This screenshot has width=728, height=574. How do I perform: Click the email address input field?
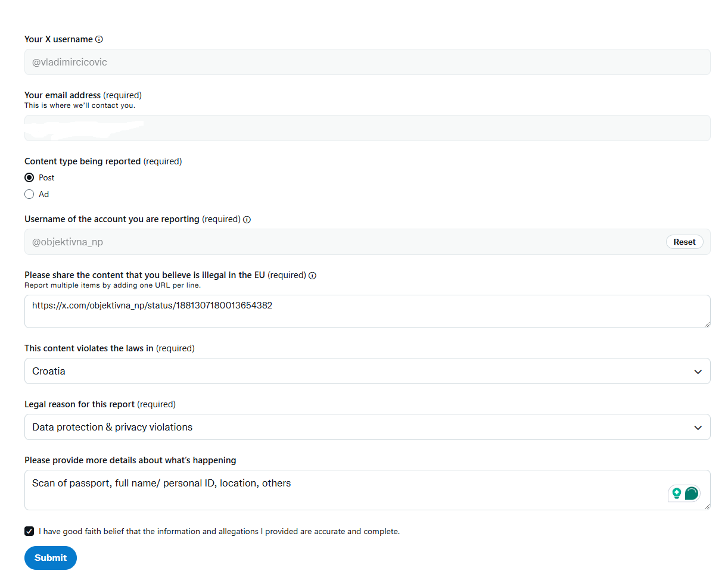(367, 128)
